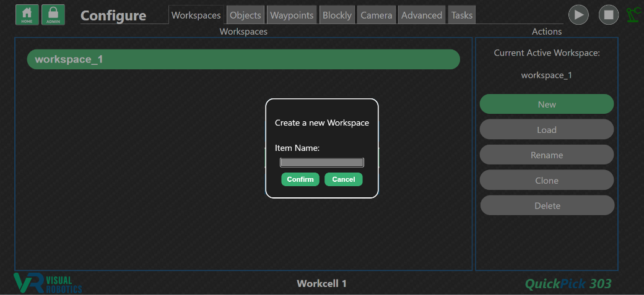Click the Current Active Workspace label
The image size is (644, 295).
(x=547, y=53)
